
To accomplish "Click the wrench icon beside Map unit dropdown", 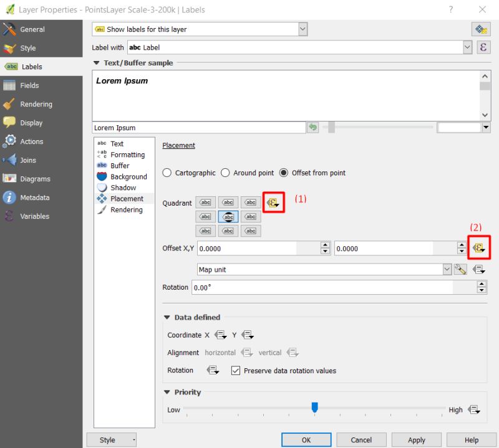I will pyautogui.click(x=460, y=268).
